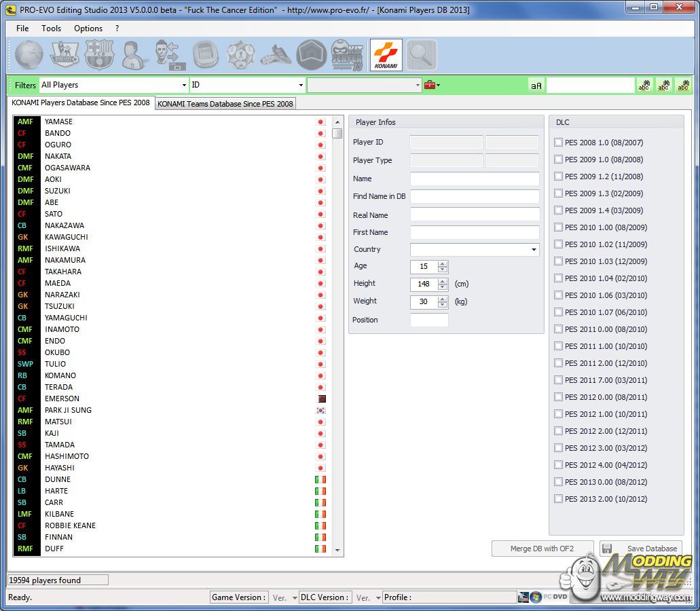
Task: Toggle the aA case-sensitivity button
Action: pyautogui.click(x=536, y=86)
